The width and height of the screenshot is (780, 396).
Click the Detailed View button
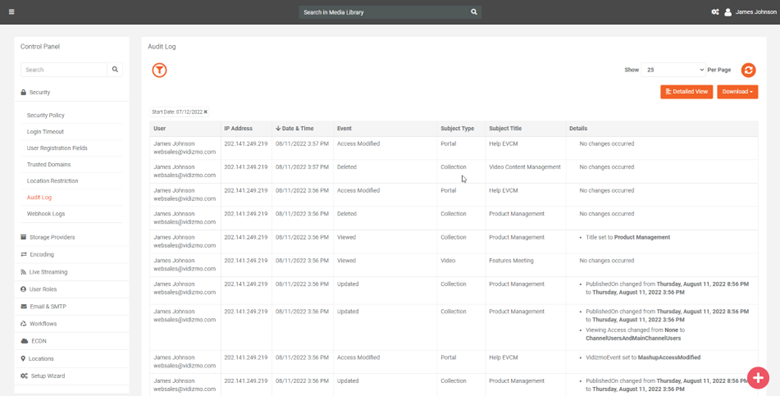(x=686, y=92)
